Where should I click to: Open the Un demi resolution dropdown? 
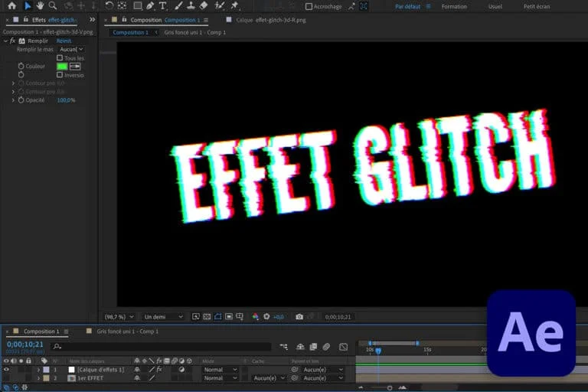(164, 317)
